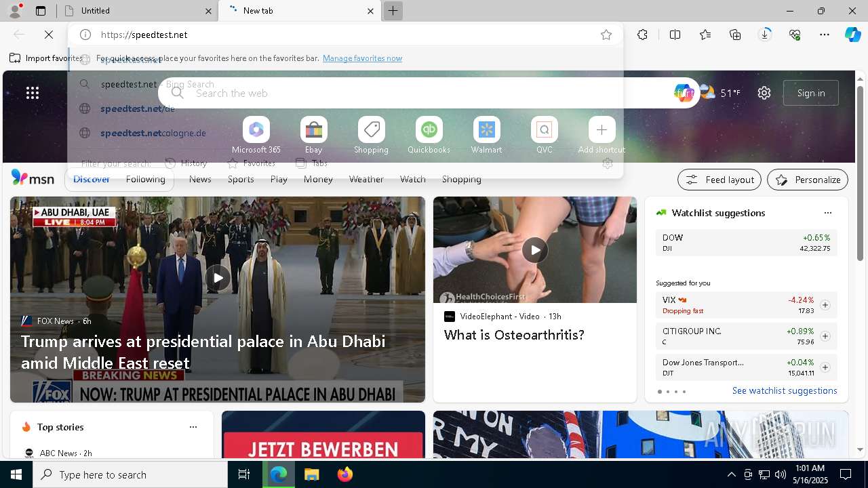This screenshot has width=868, height=488.
Task: Open the Shopping category in MSN nav
Action: click(x=462, y=179)
